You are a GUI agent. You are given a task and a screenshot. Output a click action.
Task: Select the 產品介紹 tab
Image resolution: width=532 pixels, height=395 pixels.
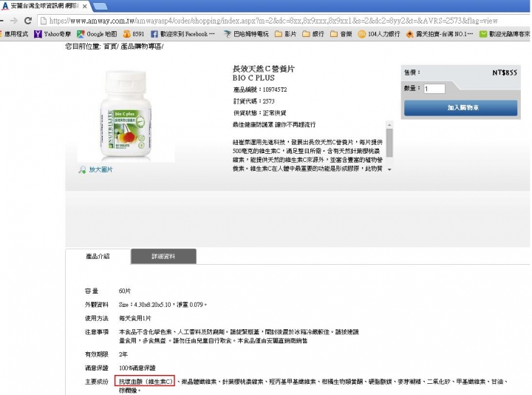(x=98, y=257)
